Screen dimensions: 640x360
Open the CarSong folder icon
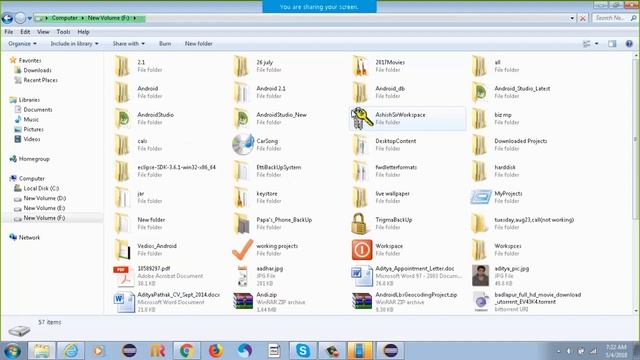click(x=243, y=144)
